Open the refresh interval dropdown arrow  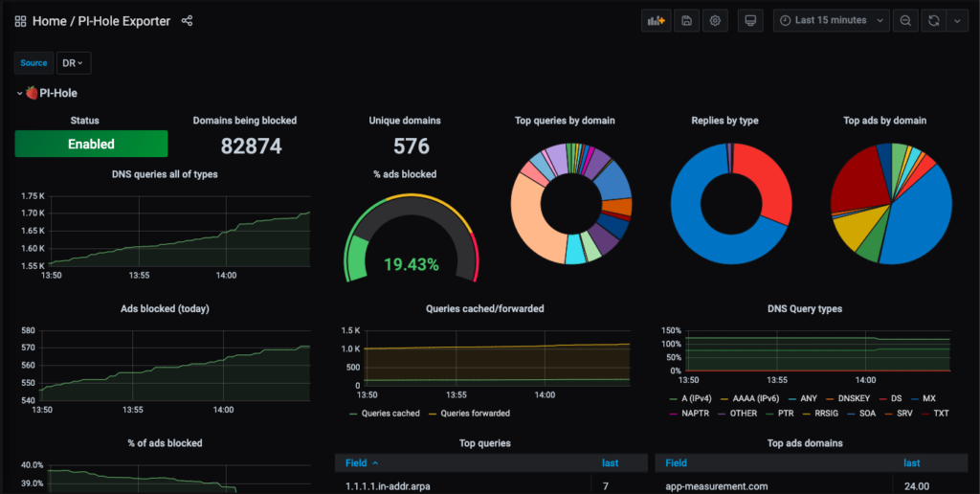[x=957, y=20]
